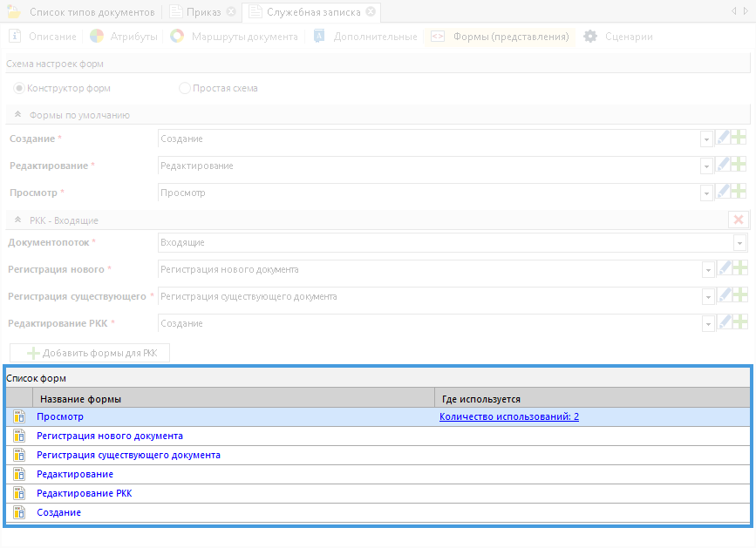Sort by Название формы column header
This screenshot has width=756, height=548.
233,399
